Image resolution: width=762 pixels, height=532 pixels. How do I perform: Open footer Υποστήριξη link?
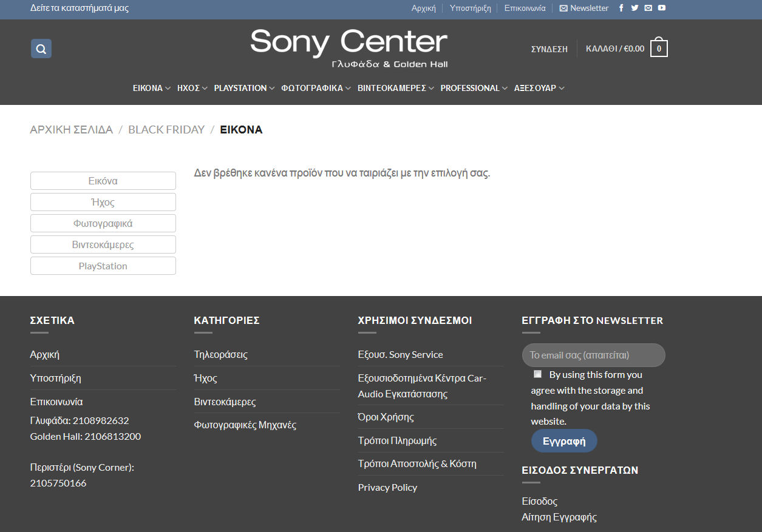[x=56, y=378]
